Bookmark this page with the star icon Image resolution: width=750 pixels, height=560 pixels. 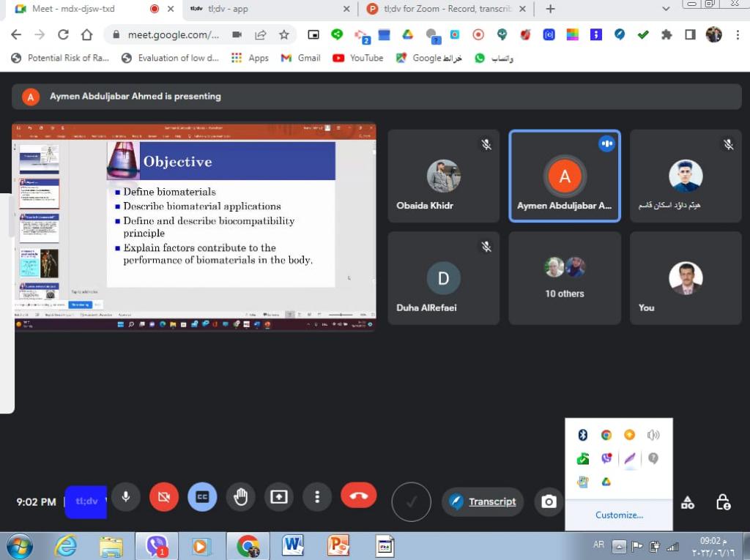click(x=283, y=34)
